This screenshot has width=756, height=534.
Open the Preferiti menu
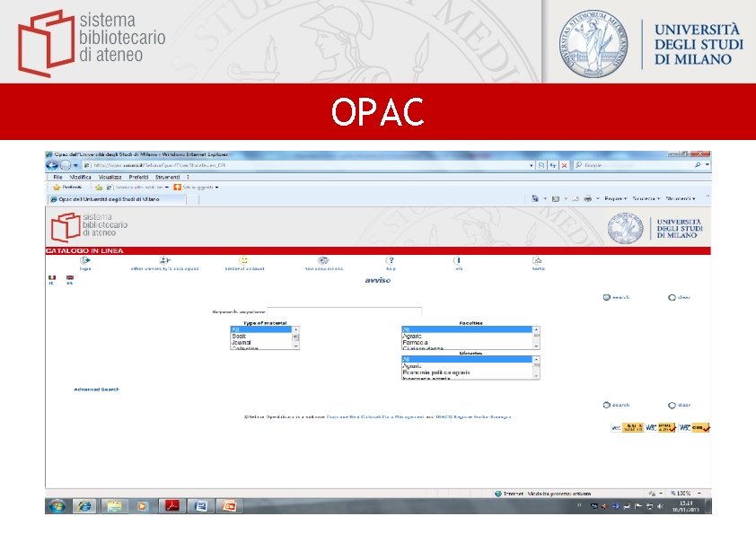[139, 177]
